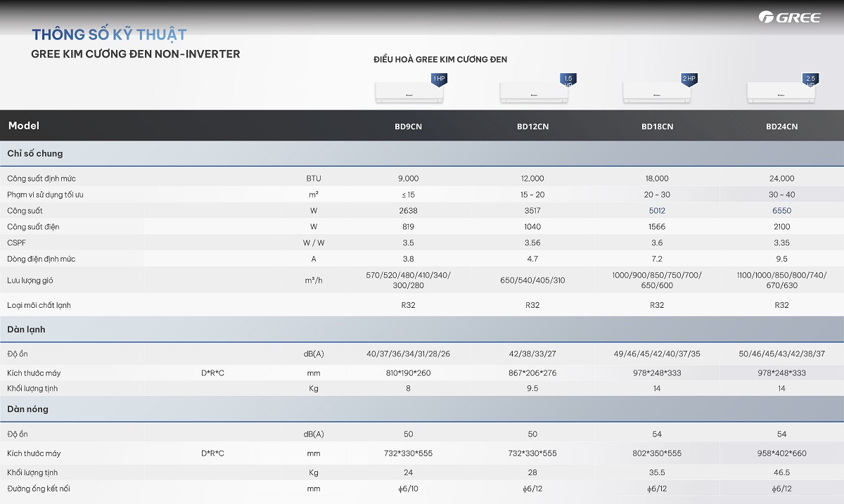Click the BD24CN air conditioner image

pyautogui.click(x=781, y=93)
